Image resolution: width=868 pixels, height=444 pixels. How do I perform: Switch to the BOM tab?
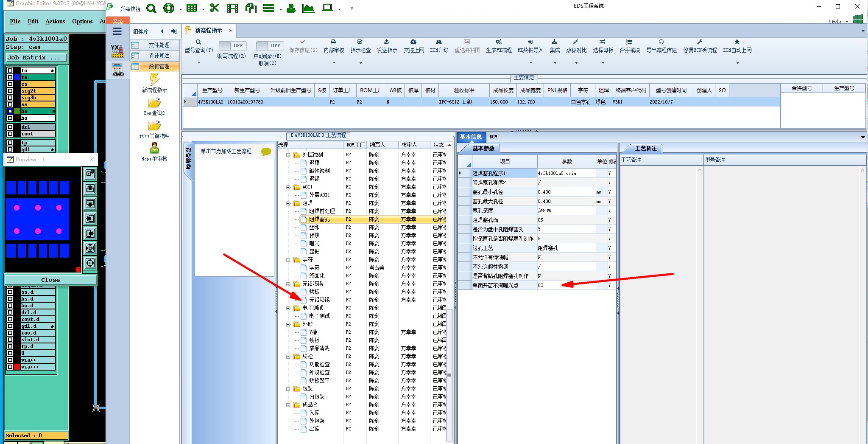494,137
